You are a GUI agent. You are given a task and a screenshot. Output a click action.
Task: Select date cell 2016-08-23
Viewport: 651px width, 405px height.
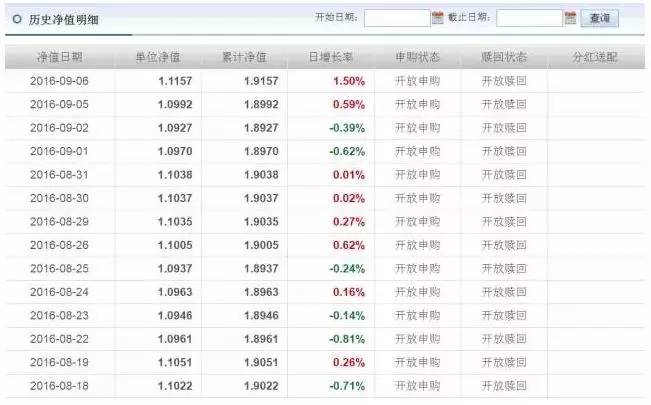(x=59, y=316)
